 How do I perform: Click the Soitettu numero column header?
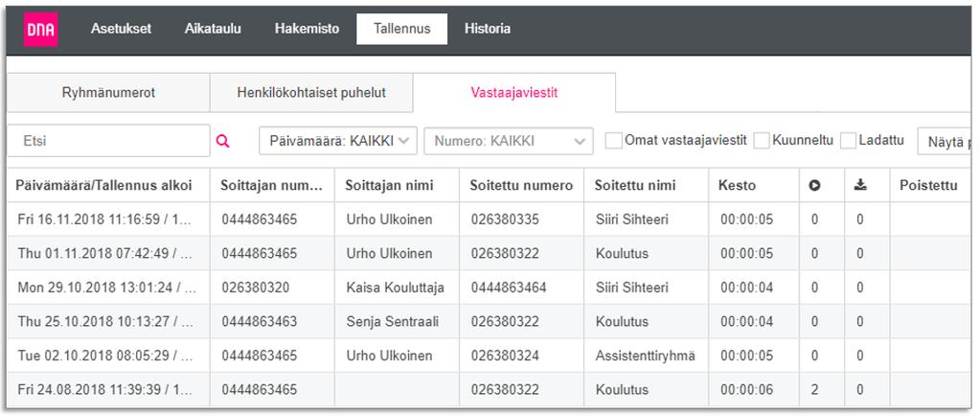[521, 185]
